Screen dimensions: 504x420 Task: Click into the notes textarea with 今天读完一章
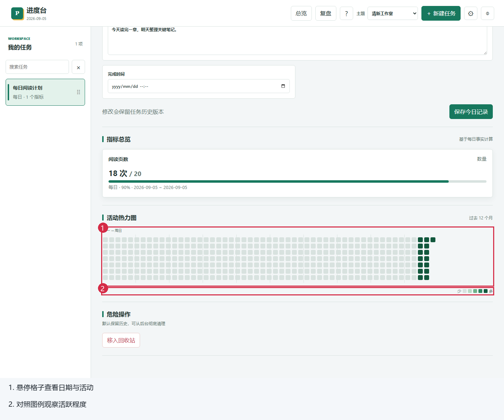coord(297,40)
